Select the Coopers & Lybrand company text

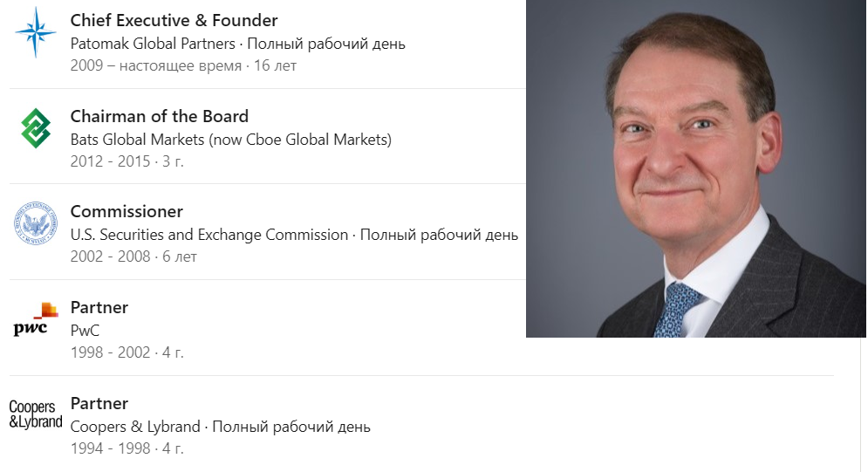(x=135, y=427)
